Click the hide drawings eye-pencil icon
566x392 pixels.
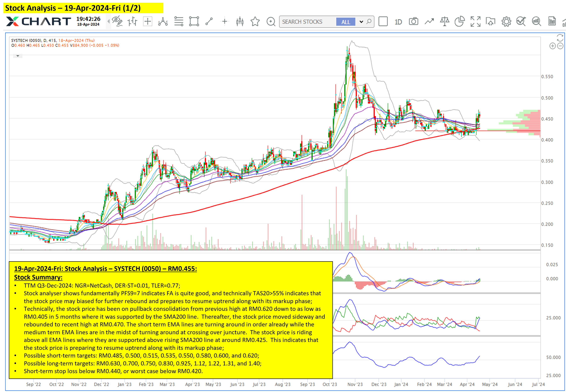click(117, 22)
